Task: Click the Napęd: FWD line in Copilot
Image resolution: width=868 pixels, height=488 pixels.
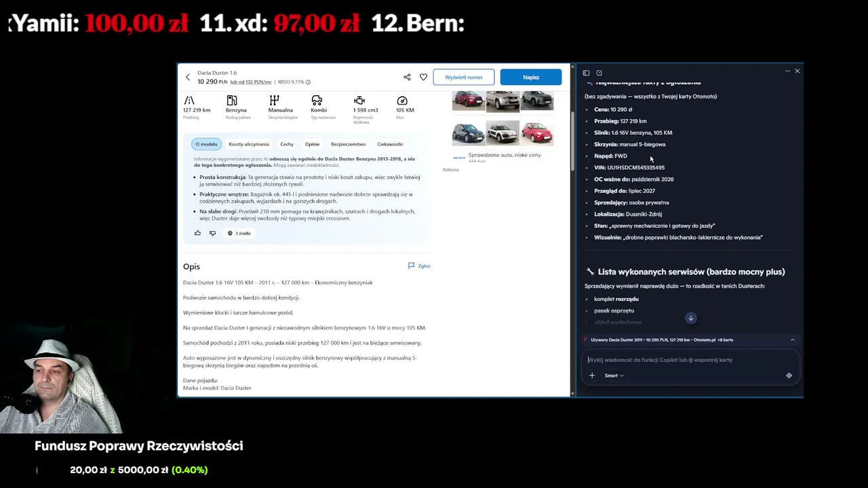Action: click(610, 156)
